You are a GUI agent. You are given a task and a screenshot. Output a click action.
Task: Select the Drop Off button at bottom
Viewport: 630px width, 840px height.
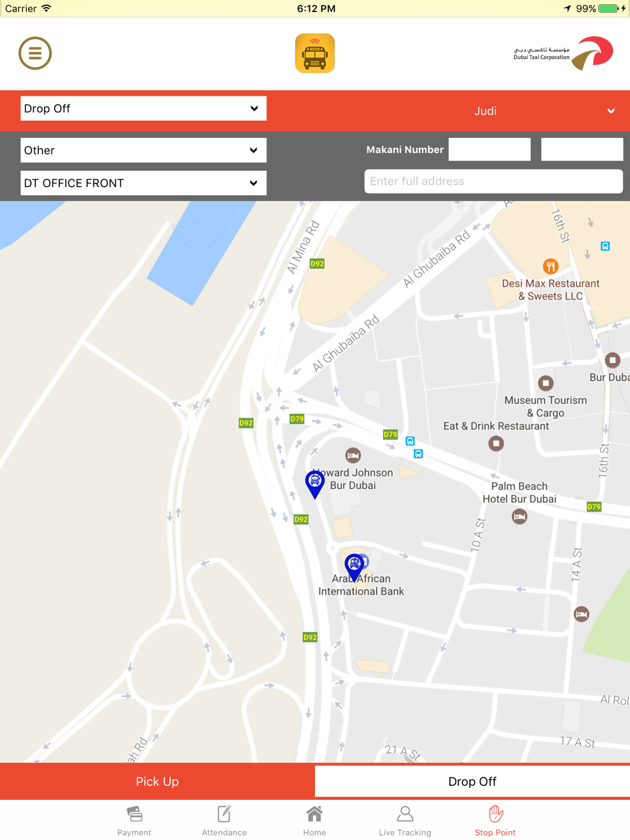pyautogui.click(x=472, y=781)
